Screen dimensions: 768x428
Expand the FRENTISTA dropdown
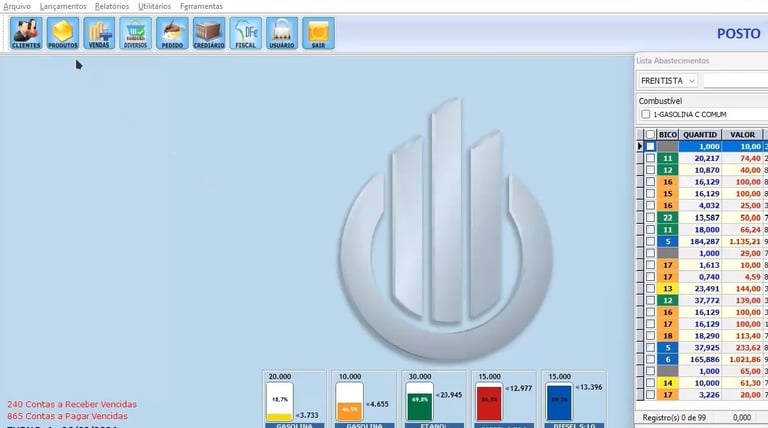pyautogui.click(x=692, y=81)
